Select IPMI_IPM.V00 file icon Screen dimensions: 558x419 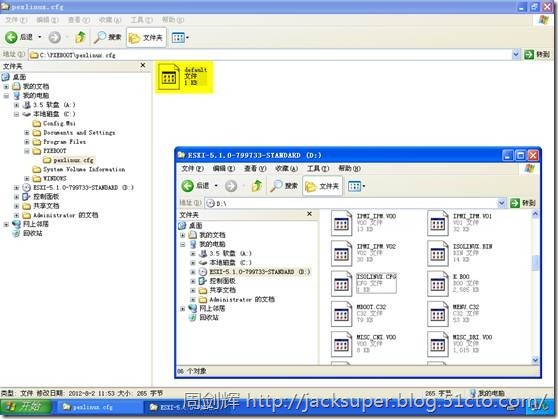pos(341,223)
